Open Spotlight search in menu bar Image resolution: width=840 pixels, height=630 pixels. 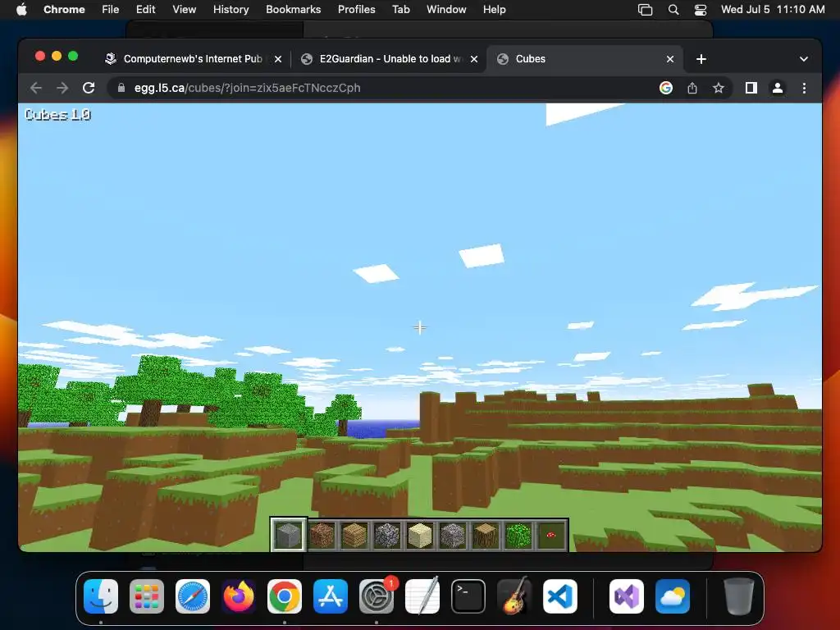673,10
